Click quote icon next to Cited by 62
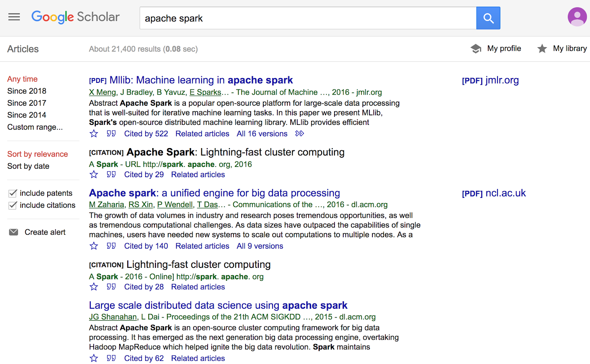Viewport: 590px width, 364px height. (x=111, y=358)
